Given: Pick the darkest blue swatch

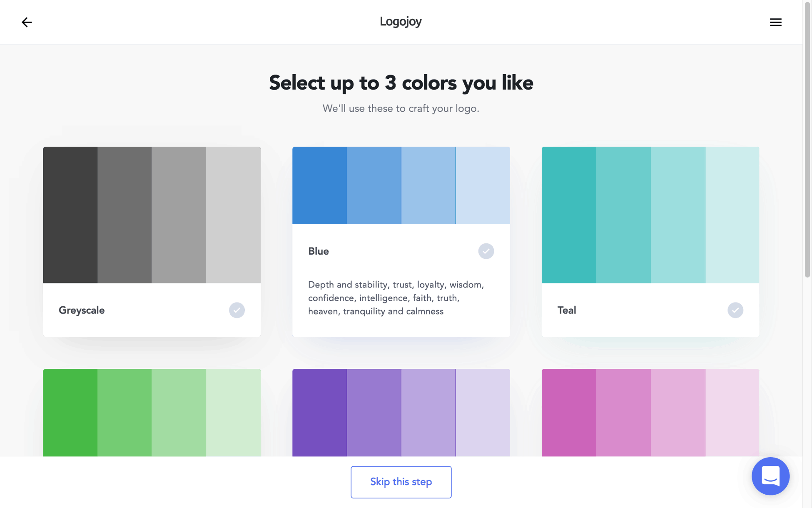Looking at the screenshot, I should pos(320,185).
